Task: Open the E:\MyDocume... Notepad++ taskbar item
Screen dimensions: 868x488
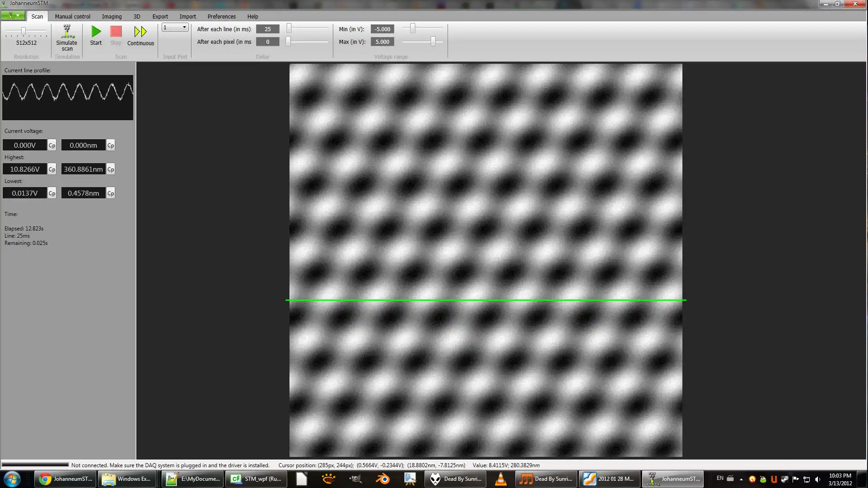Action: pos(192,479)
